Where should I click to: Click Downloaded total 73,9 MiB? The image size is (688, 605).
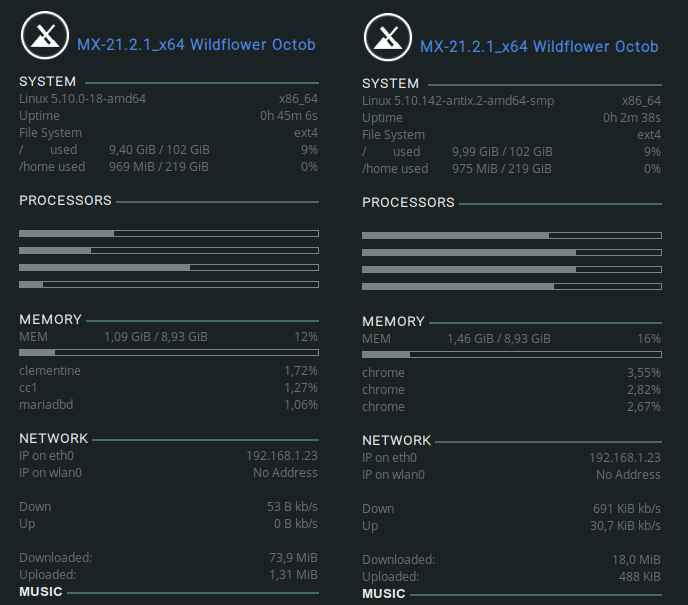[x=294, y=558]
